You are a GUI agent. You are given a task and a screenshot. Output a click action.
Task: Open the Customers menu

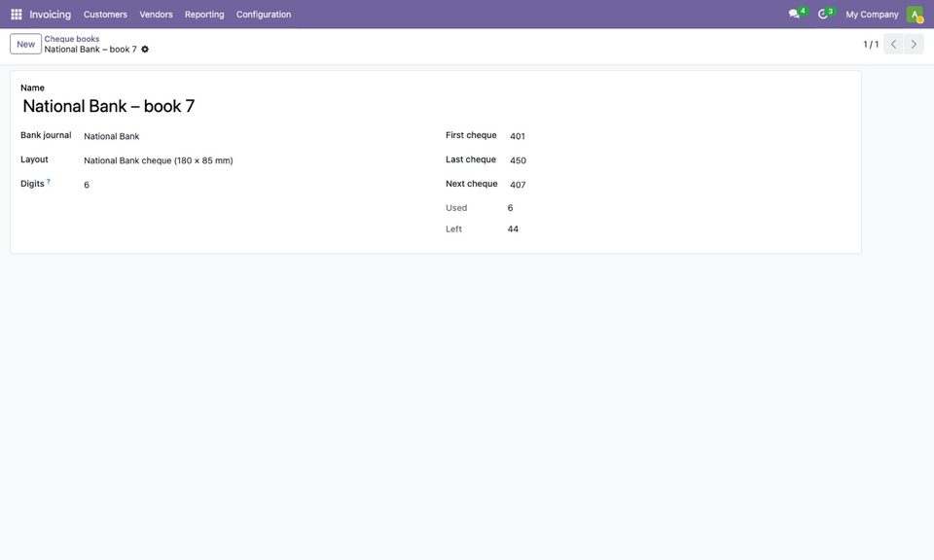(x=105, y=15)
